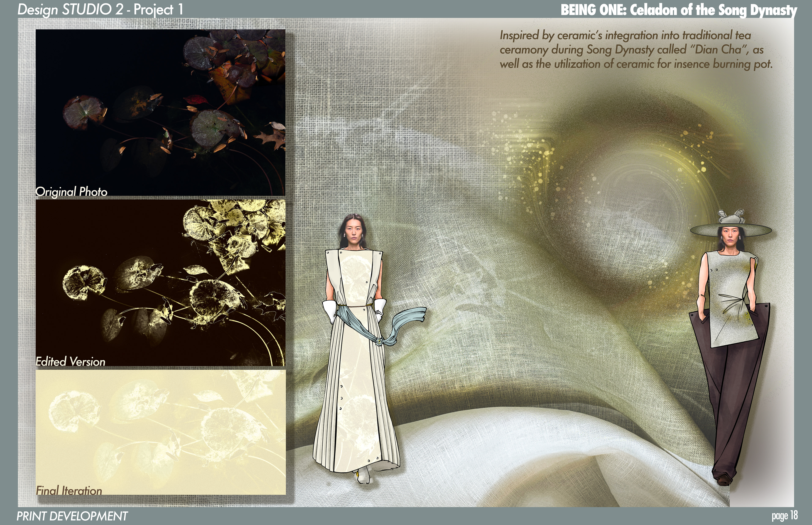Click the 'Inspired by ceramic's integration' paragraph
Viewport: 812px width, 525px height.
pos(636,50)
